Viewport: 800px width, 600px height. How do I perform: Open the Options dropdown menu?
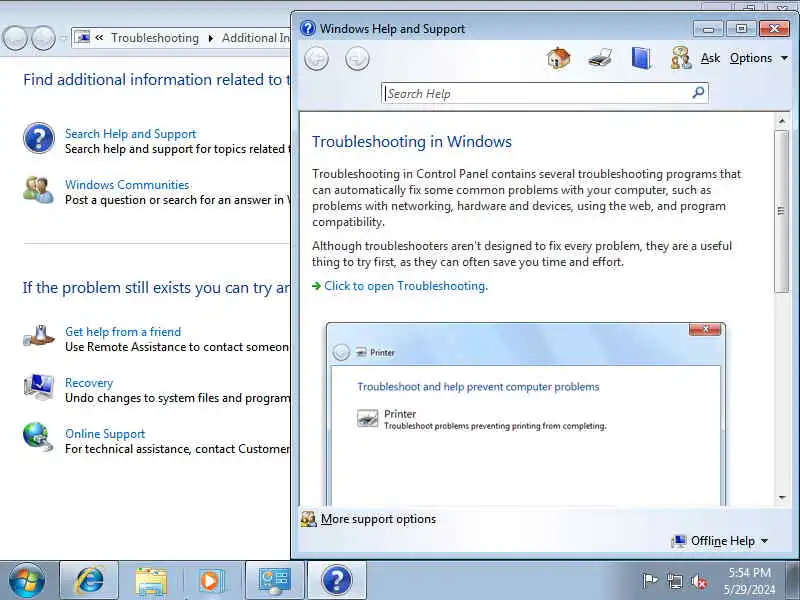[759, 58]
